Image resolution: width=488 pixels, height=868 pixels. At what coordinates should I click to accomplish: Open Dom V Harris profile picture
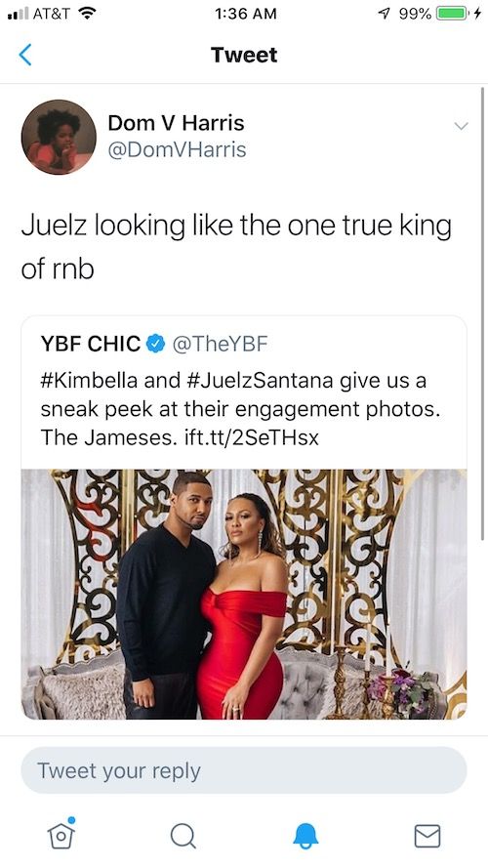(x=59, y=137)
